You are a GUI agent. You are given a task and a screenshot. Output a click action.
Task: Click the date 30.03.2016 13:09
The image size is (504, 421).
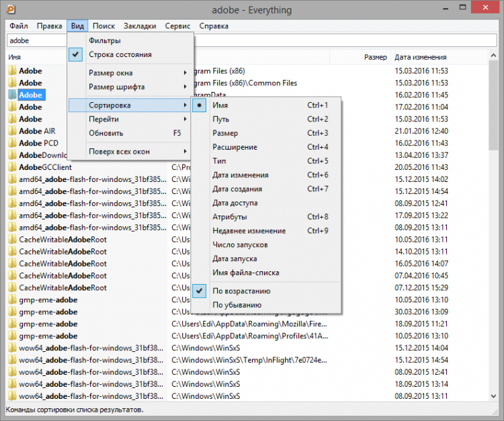(x=421, y=312)
